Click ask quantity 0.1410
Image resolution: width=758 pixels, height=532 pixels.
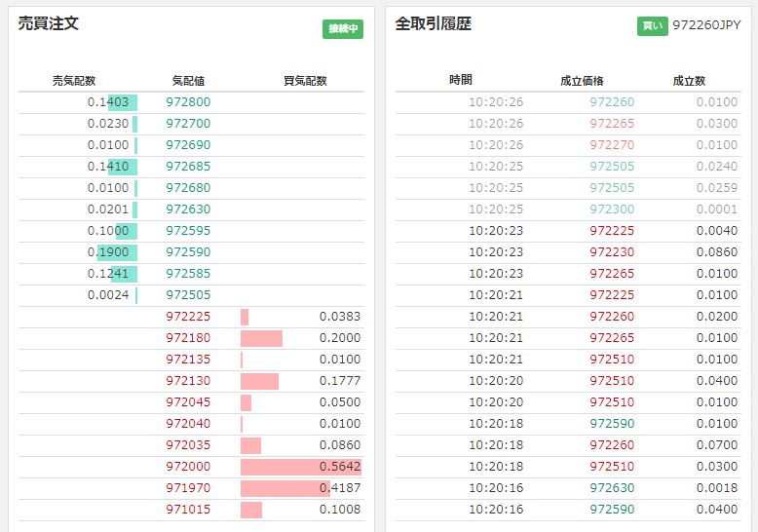point(108,167)
